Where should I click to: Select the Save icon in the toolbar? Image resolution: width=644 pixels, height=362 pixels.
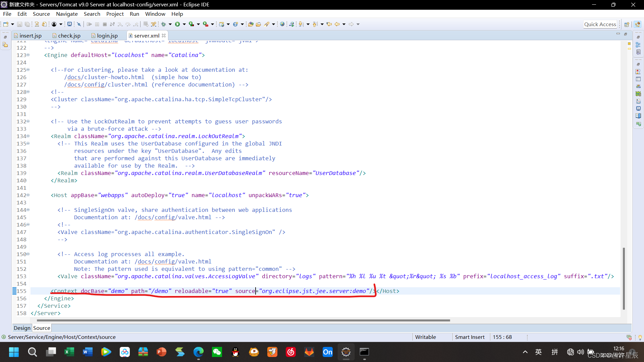19,24
